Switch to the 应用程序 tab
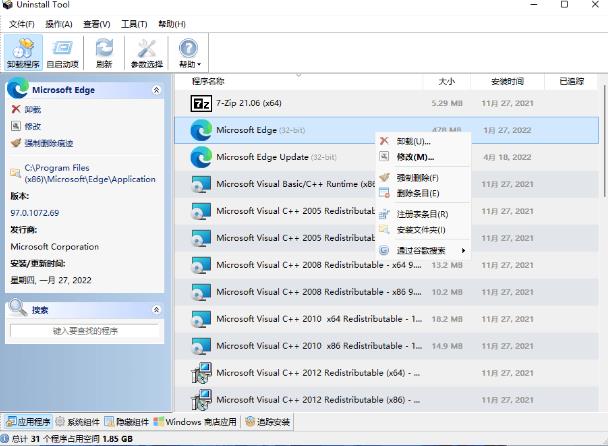 click(x=28, y=422)
